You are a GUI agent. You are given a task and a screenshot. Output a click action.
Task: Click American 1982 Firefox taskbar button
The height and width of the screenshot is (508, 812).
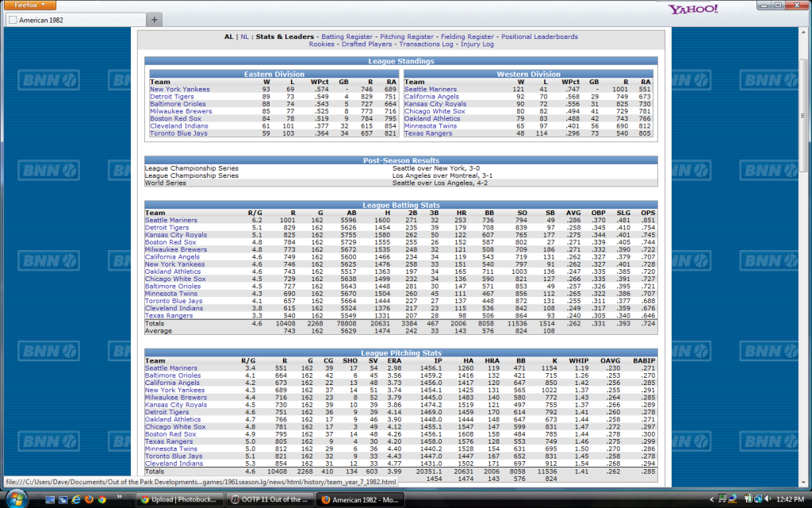(360, 500)
